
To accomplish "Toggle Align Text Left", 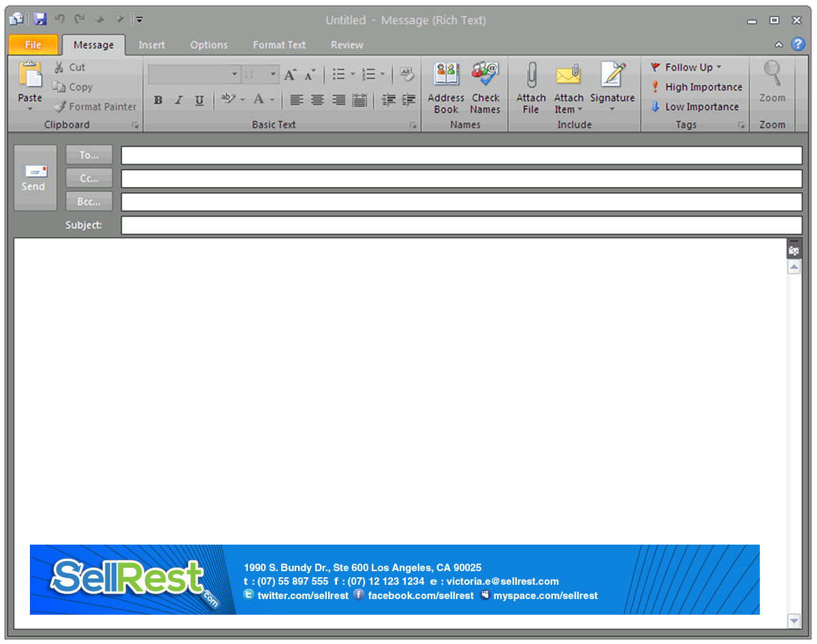I will [296, 100].
